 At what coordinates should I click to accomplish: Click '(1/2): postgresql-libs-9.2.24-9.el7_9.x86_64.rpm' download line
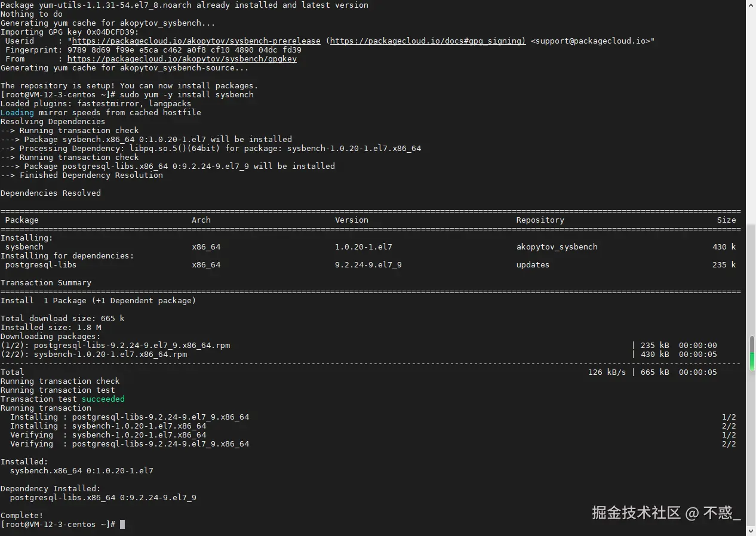[x=115, y=346]
